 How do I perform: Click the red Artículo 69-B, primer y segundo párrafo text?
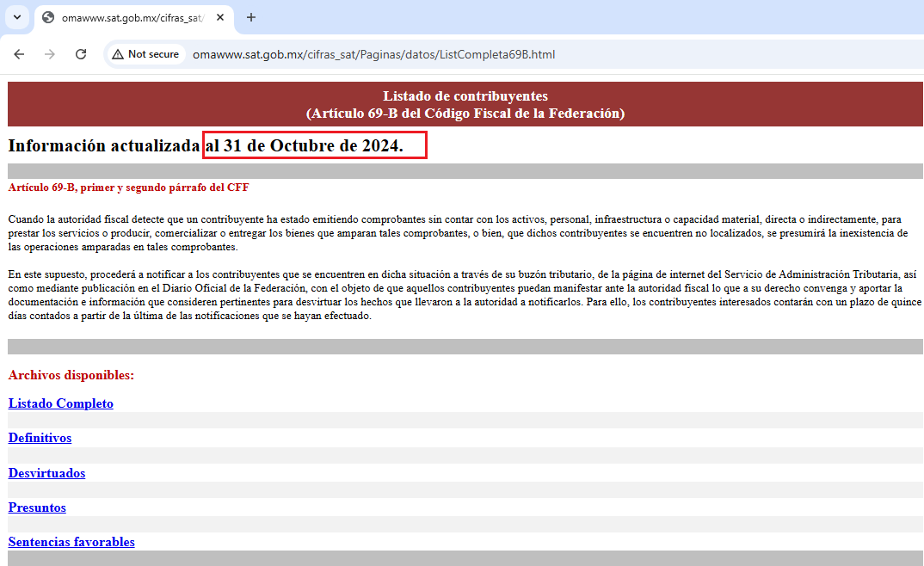[x=128, y=188]
